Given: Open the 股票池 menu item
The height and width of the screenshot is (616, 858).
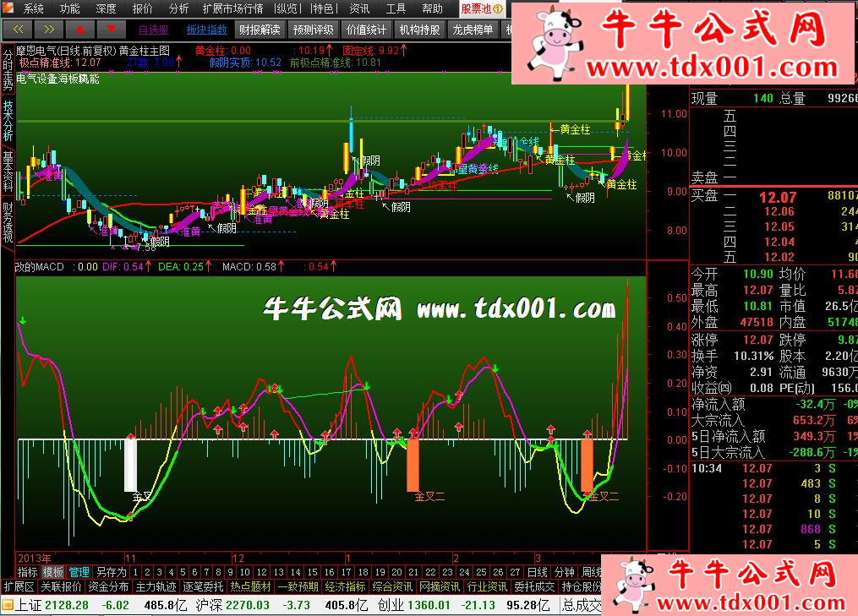Looking at the screenshot, I should coord(482,8).
